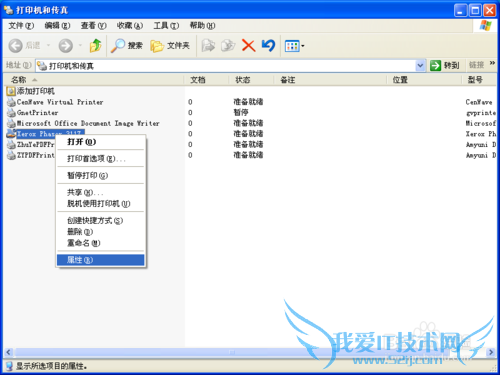Sort by Documents (文档) column header
The image size is (500, 375).
tap(206, 80)
